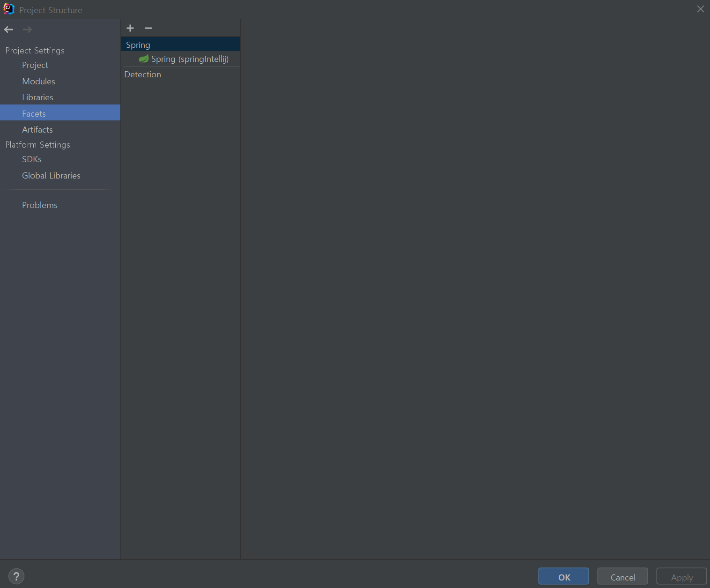Click the Spring leaf icon

144,59
